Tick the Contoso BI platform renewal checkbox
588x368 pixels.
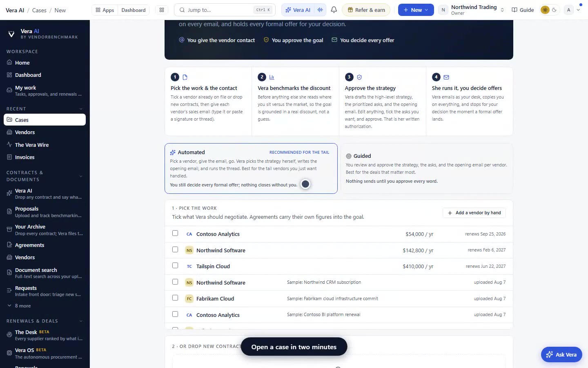click(175, 314)
